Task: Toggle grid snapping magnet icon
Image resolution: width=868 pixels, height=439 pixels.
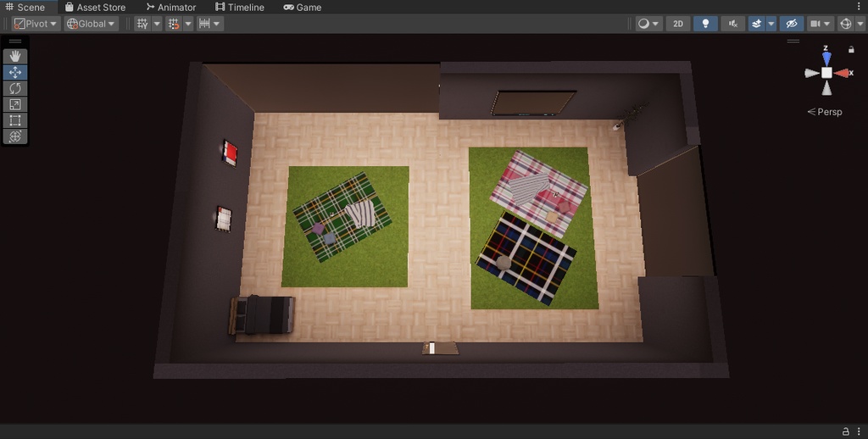Action: coord(174,24)
